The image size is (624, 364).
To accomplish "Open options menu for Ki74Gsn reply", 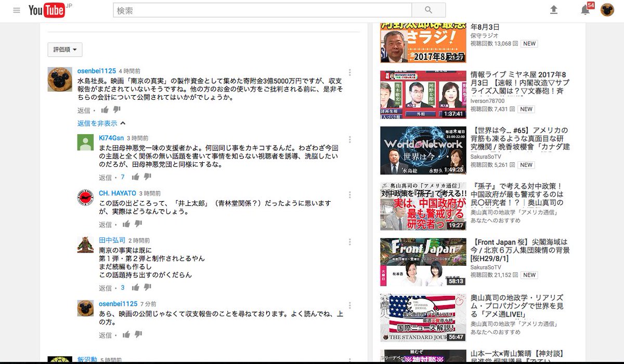I will 350,139.
